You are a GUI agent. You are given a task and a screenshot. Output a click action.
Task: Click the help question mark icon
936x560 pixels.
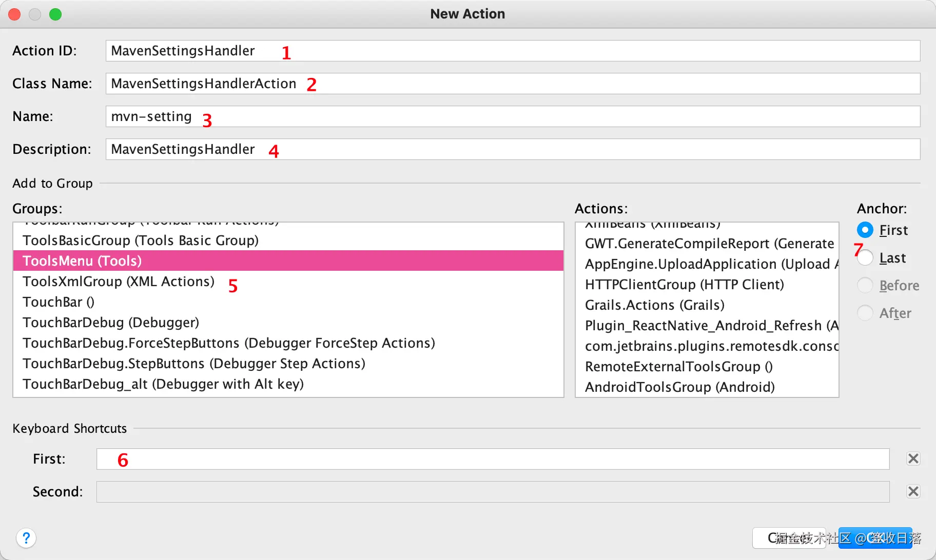coord(26,538)
